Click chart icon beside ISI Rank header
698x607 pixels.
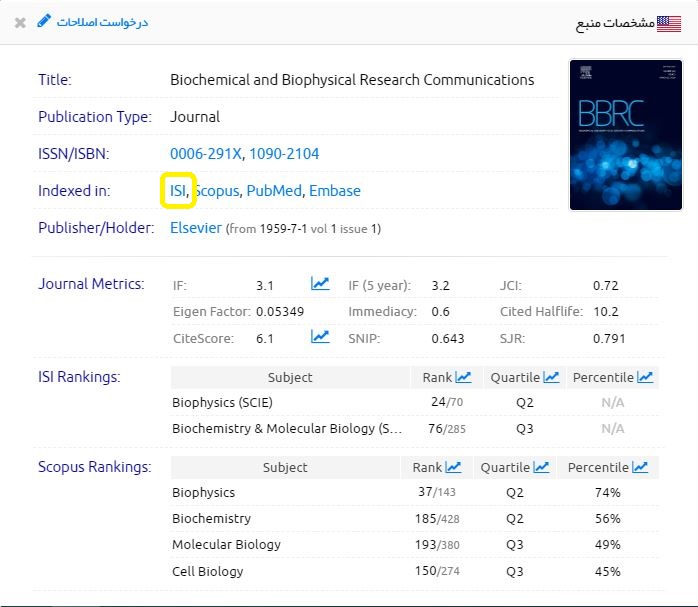(463, 377)
